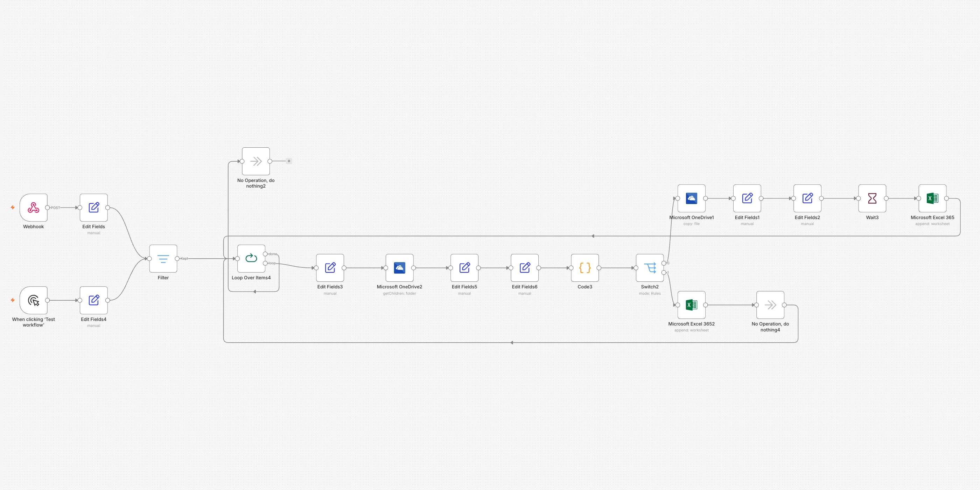The width and height of the screenshot is (980, 490).
Task: Click the 'Microsoft Excel 3652' label
Action: [x=692, y=324]
